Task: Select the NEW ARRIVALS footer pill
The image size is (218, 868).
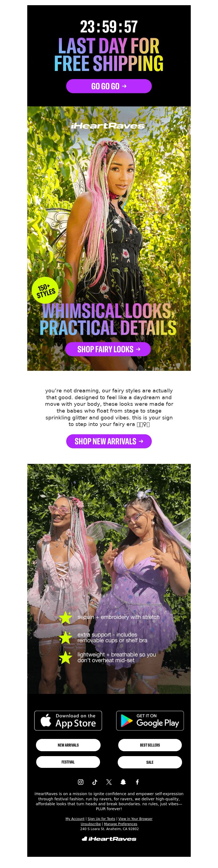Action: pos(68,745)
